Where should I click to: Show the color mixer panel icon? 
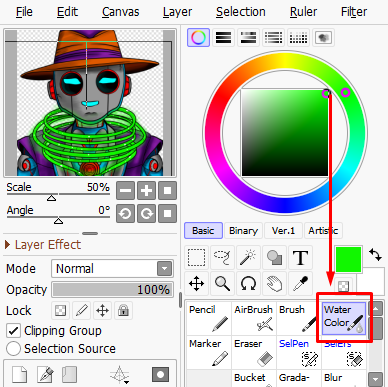click(x=273, y=37)
